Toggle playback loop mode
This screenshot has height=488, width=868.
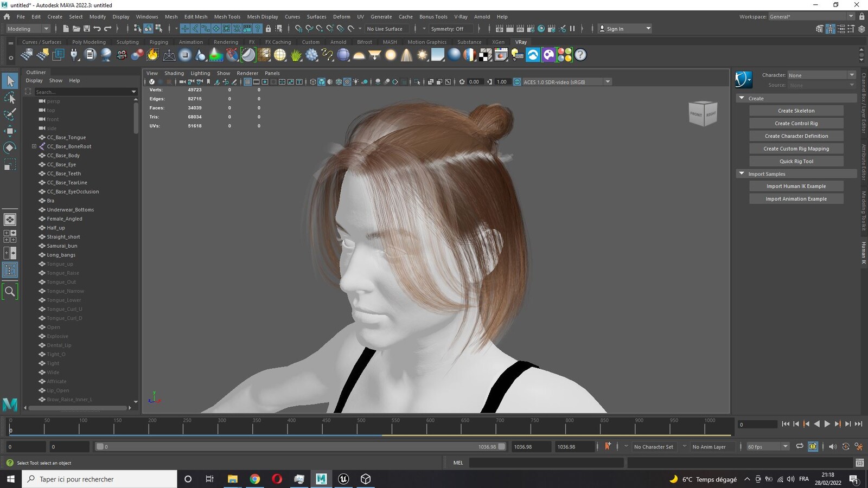coord(799,446)
